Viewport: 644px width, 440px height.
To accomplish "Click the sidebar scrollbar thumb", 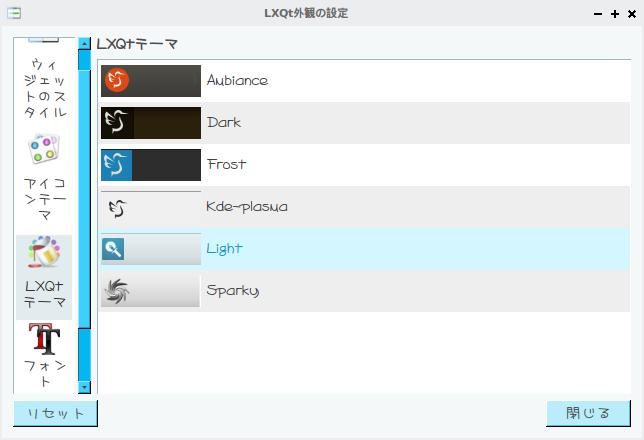I will tap(84, 199).
